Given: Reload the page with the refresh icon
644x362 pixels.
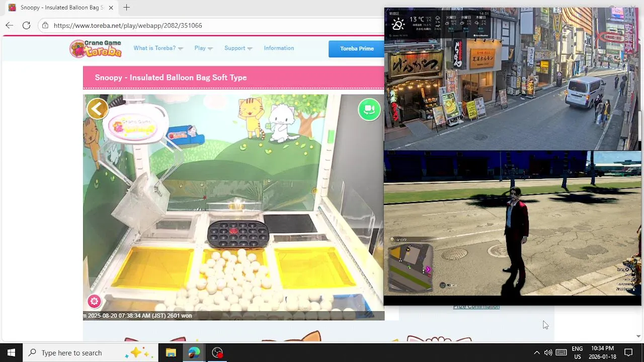Looking at the screenshot, I should [x=26, y=25].
